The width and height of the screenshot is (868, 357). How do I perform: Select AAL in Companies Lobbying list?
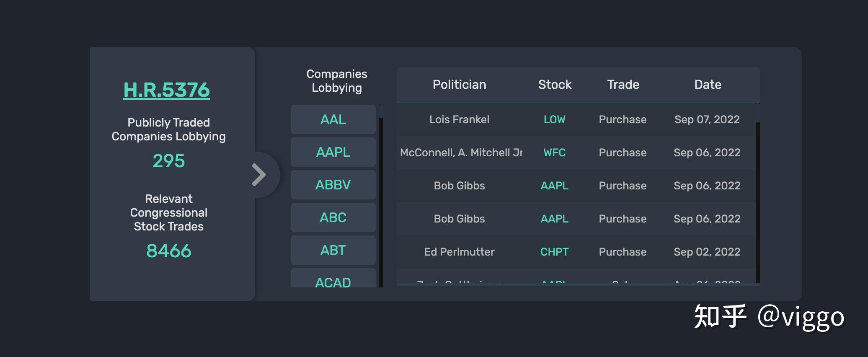point(333,119)
